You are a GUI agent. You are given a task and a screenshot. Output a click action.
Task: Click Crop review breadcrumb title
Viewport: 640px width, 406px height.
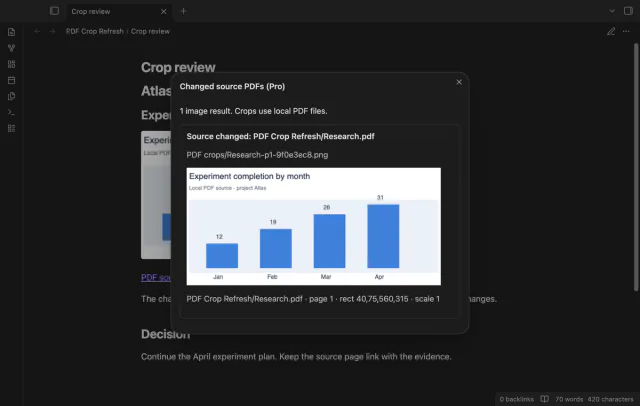tap(150, 31)
